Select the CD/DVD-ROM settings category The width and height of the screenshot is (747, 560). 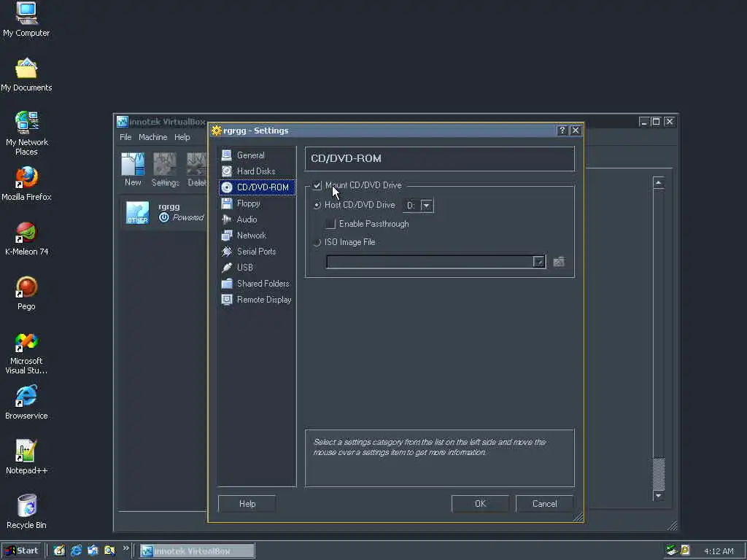coord(256,187)
